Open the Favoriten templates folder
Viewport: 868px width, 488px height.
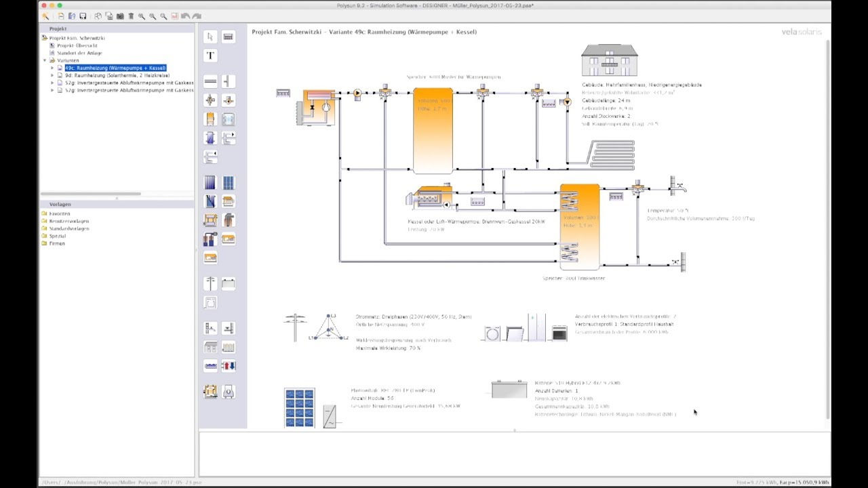coord(60,213)
